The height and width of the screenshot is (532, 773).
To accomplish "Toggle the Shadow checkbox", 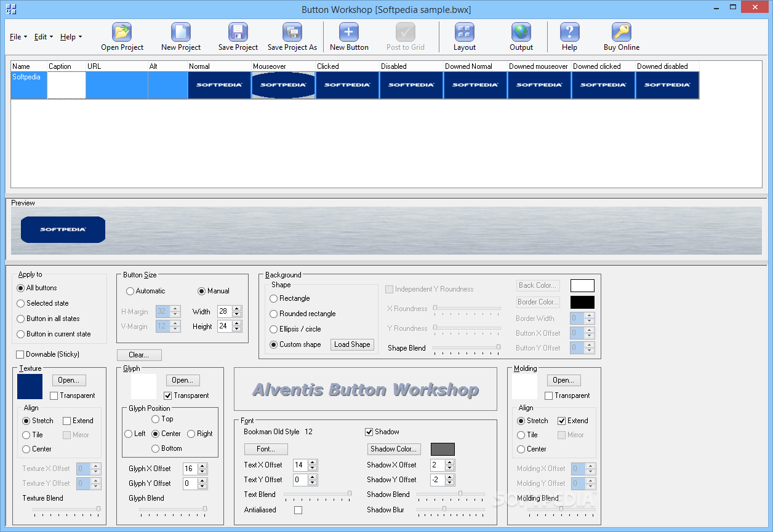I will click(369, 432).
